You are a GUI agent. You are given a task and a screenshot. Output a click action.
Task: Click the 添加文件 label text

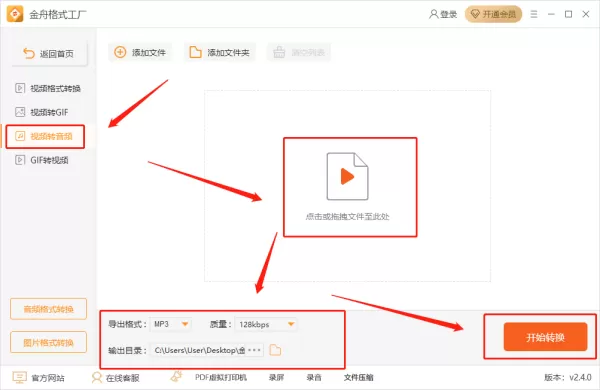[x=149, y=52]
